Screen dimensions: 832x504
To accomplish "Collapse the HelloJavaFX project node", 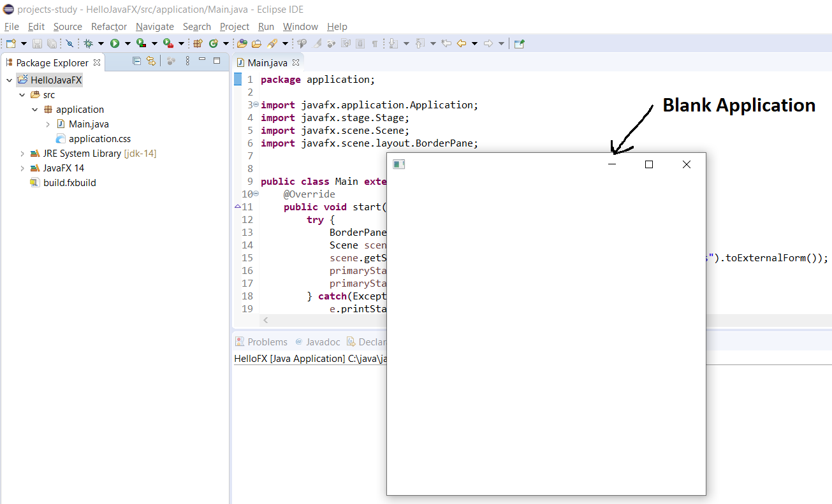I will click(x=9, y=80).
